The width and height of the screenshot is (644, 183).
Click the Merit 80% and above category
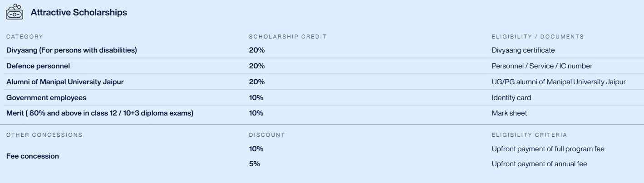pos(100,113)
